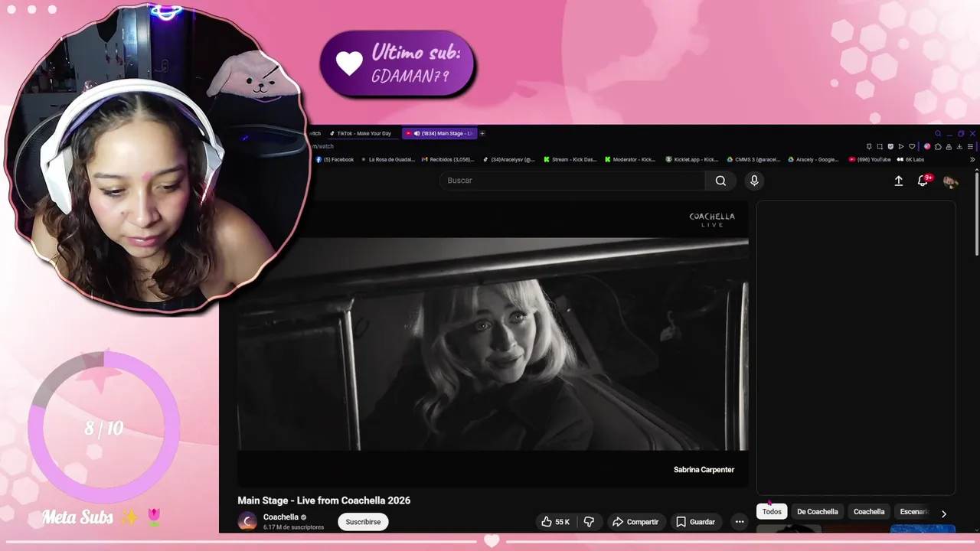Image resolution: width=980 pixels, height=551 pixels.
Task: Show more filter chips with right arrow
Action: (x=943, y=514)
